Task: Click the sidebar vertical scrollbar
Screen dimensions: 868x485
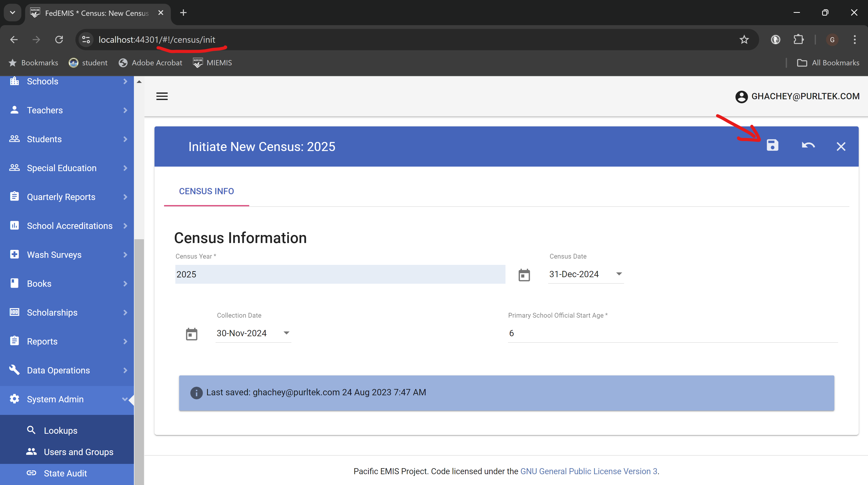Action: pos(139,337)
